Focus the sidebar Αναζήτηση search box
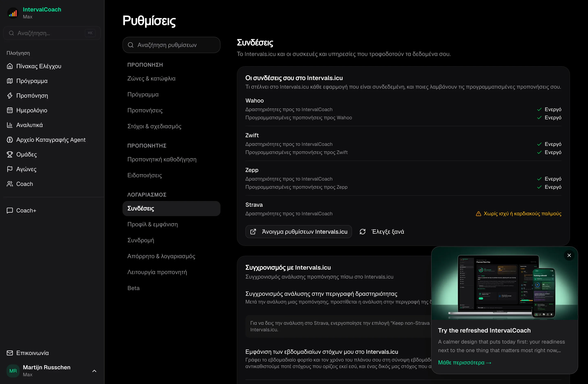Screen dimensions: 588x384 coord(52,33)
